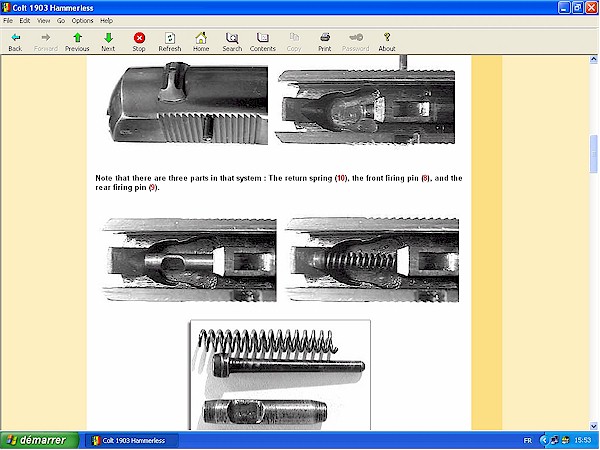Screen dimensions: 600x450
Task: Click the red Stop icon
Action: (x=139, y=38)
